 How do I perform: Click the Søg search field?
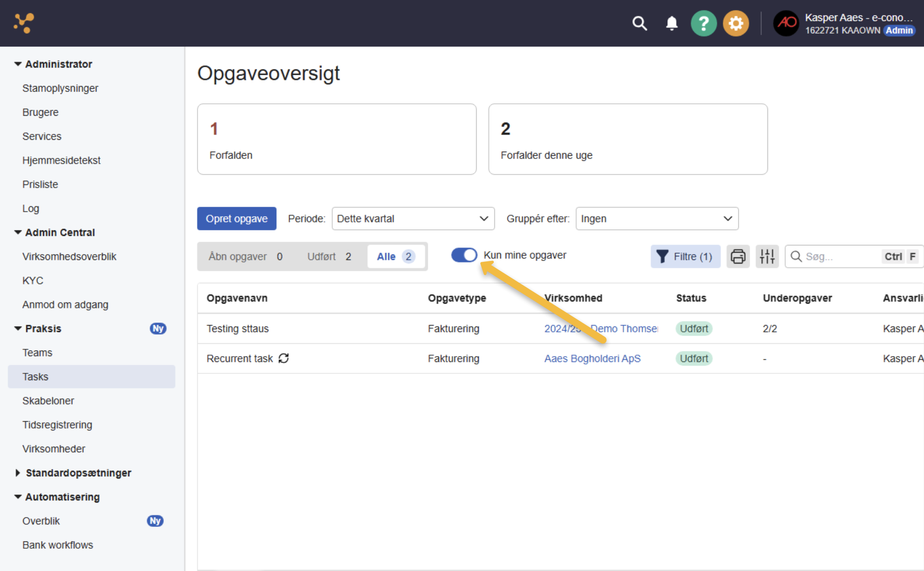click(x=854, y=256)
